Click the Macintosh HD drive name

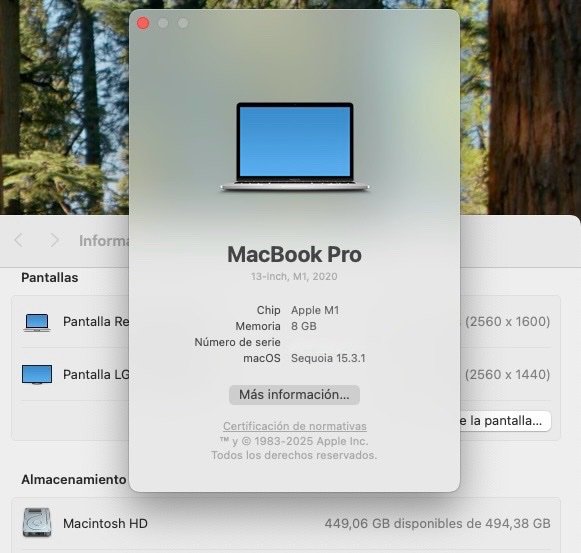coord(105,524)
